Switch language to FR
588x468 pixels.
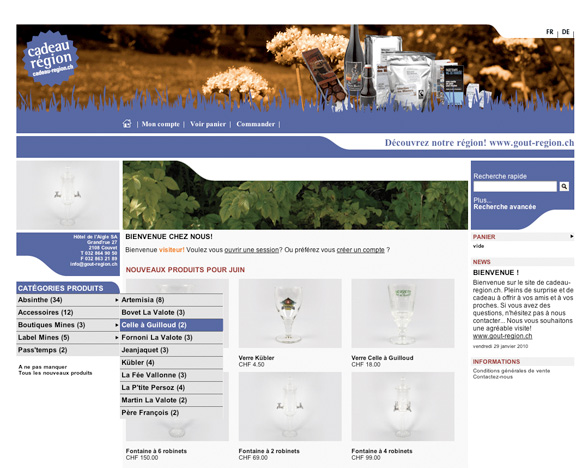point(550,32)
